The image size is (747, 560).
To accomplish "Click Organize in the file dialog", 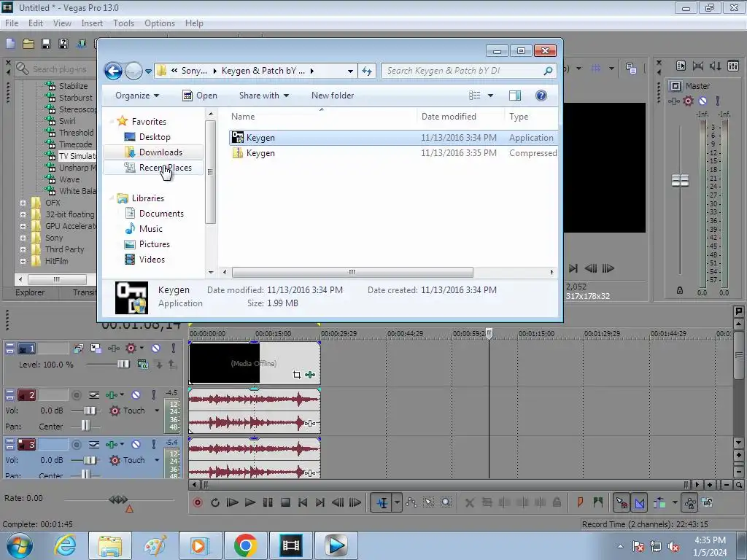I will click(136, 96).
